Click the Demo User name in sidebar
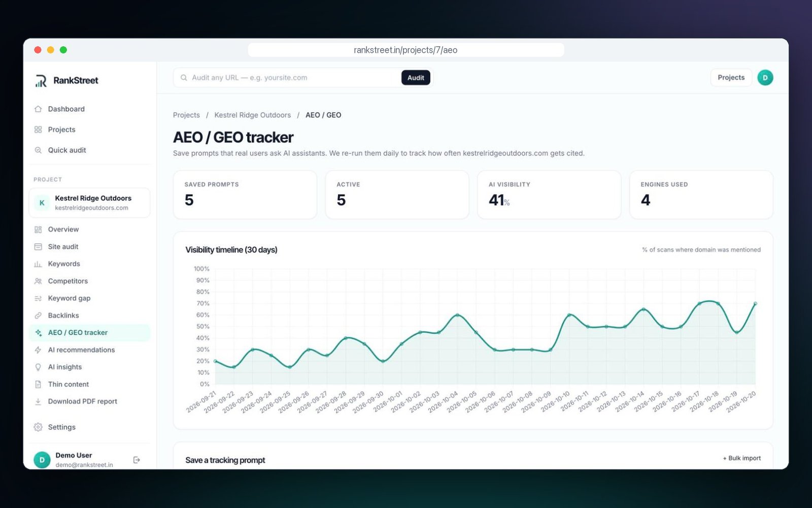 [74, 455]
